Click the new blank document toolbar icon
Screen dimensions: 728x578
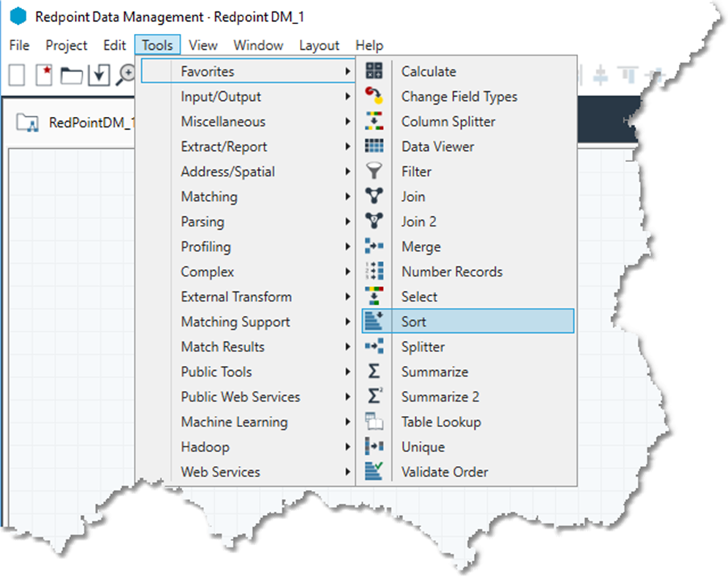coord(17,75)
